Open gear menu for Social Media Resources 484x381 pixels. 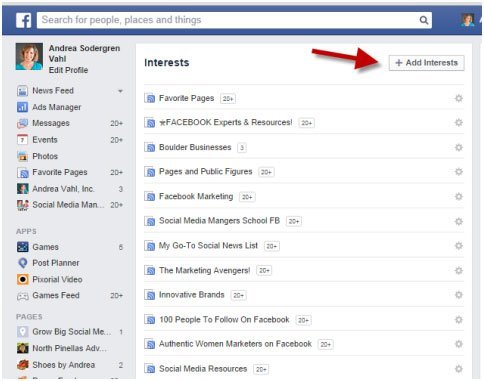click(x=459, y=369)
